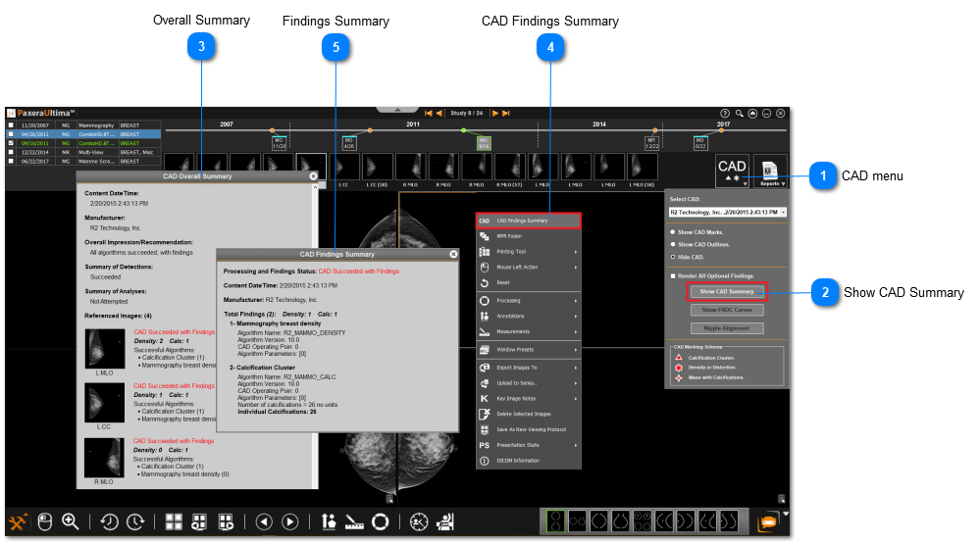Expand Export Images To submenu
The height and width of the screenshot is (545, 980).
pos(529,368)
